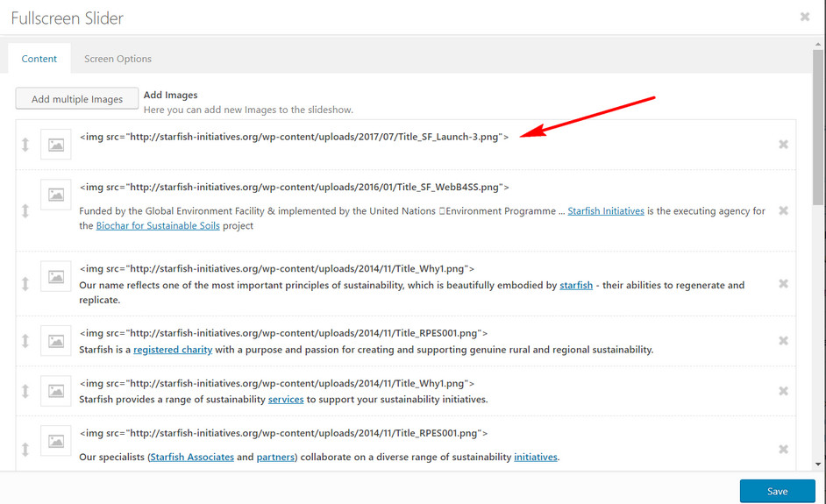
Task: Open the registered charity link
Action: 173,349
